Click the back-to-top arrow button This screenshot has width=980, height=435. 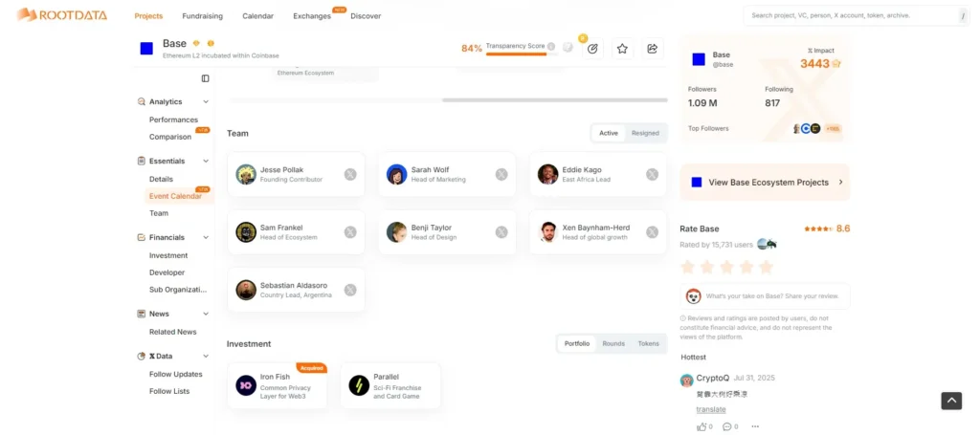tap(951, 401)
